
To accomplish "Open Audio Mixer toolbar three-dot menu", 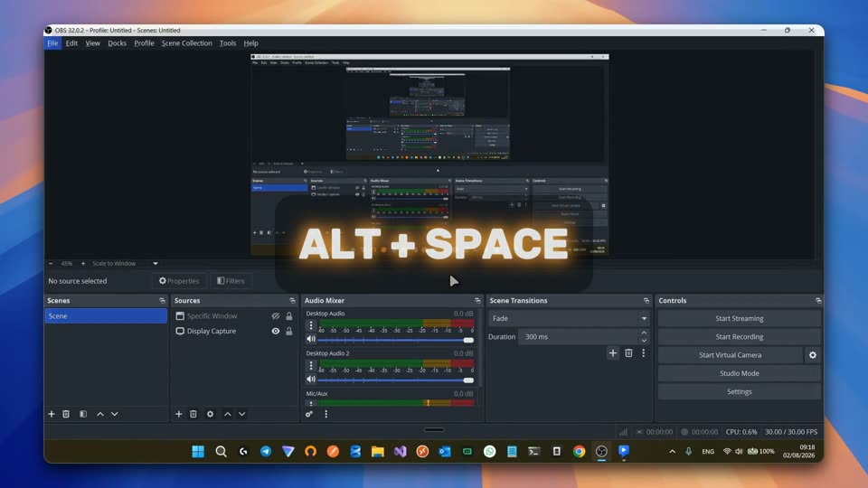I will (x=326, y=414).
